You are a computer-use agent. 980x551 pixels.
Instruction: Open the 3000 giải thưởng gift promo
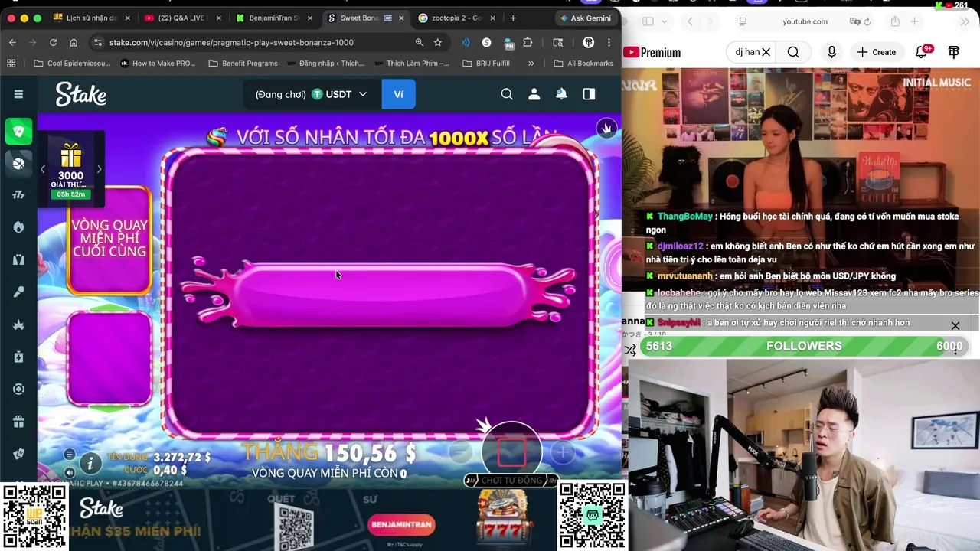click(x=70, y=170)
